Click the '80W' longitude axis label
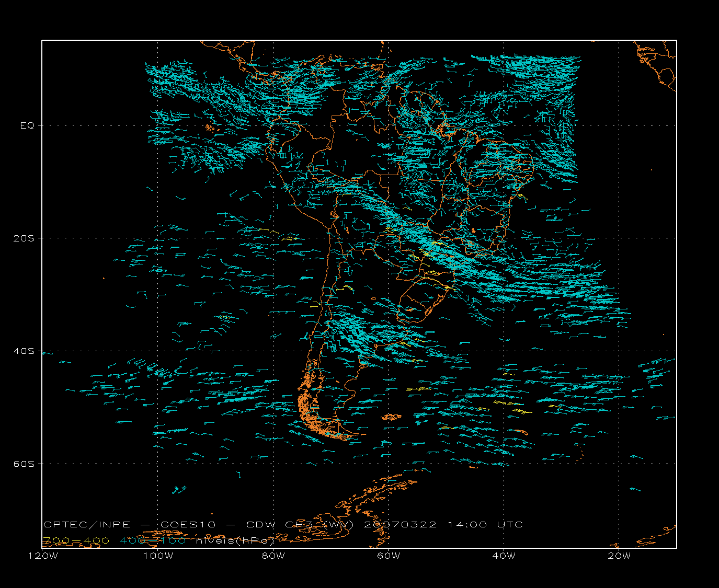Screen dimensions: 719x588 273,556
